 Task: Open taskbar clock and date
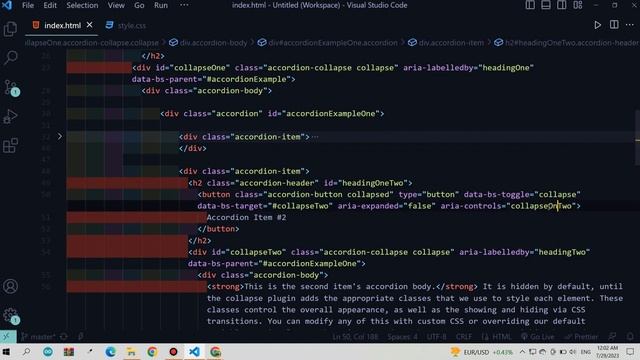(607, 352)
